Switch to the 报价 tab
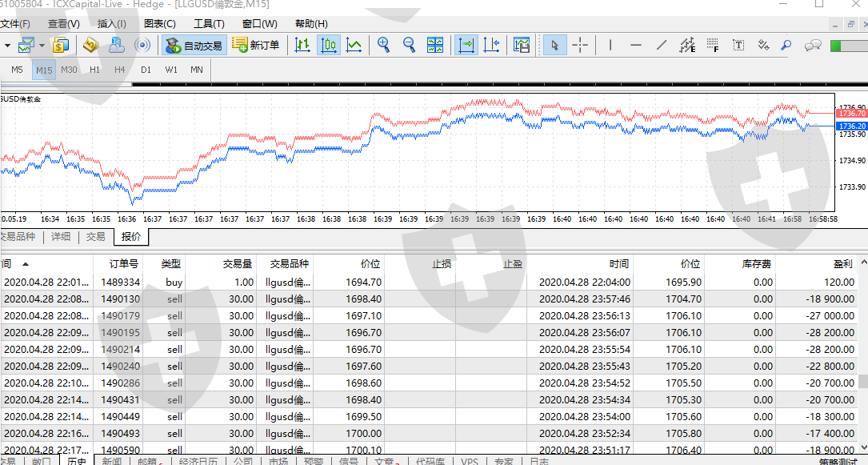This screenshot has width=868, height=465. coord(131,237)
